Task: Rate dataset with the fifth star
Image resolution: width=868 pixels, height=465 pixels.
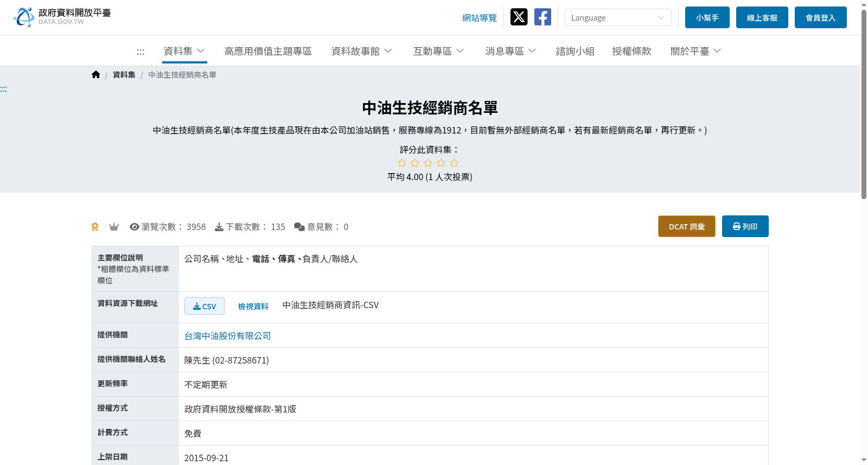Action: [x=454, y=163]
